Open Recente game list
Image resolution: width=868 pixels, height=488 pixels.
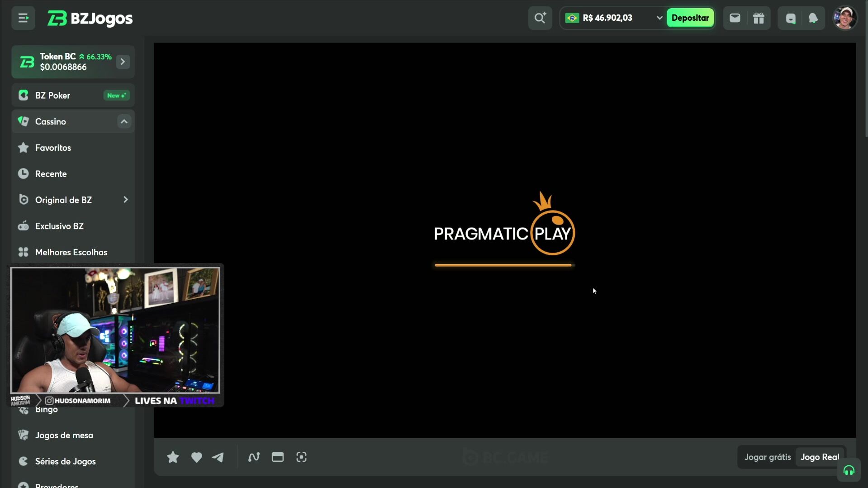tap(73, 174)
